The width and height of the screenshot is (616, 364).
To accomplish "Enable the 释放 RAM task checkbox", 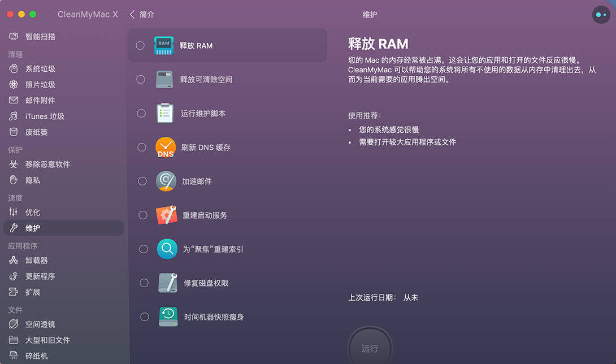I will coord(140,45).
